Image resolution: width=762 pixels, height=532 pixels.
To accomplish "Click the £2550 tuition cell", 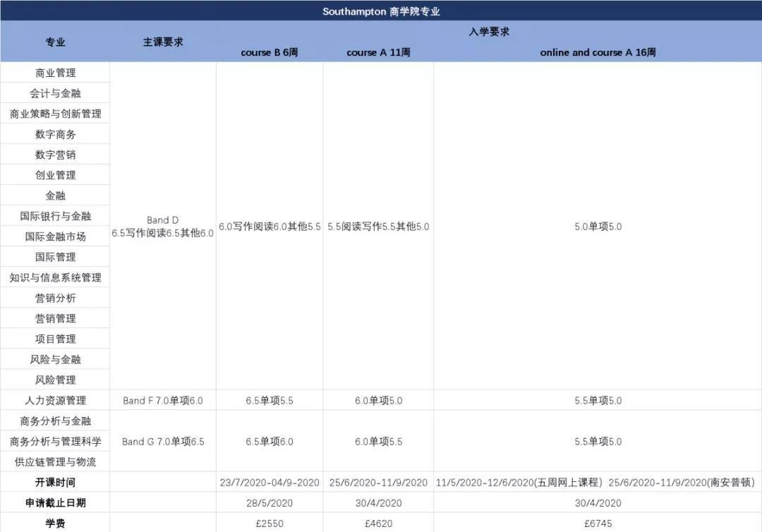I will (270, 523).
